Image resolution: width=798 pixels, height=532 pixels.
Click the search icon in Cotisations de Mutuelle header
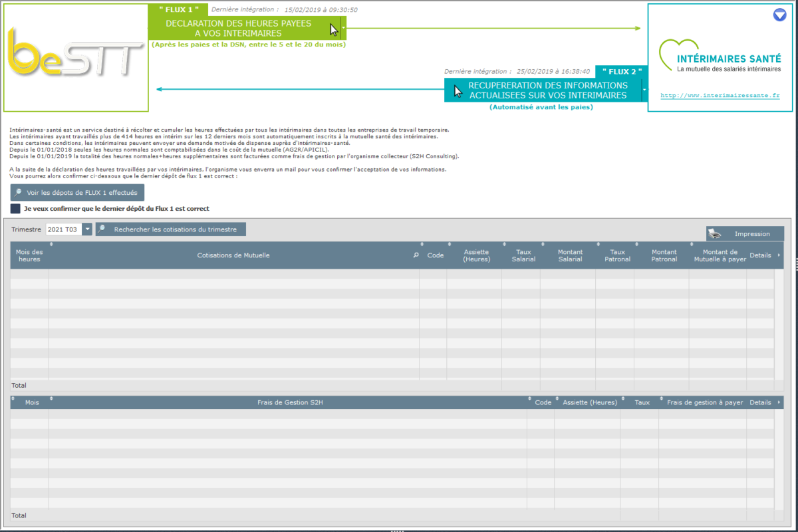click(x=416, y=255)
